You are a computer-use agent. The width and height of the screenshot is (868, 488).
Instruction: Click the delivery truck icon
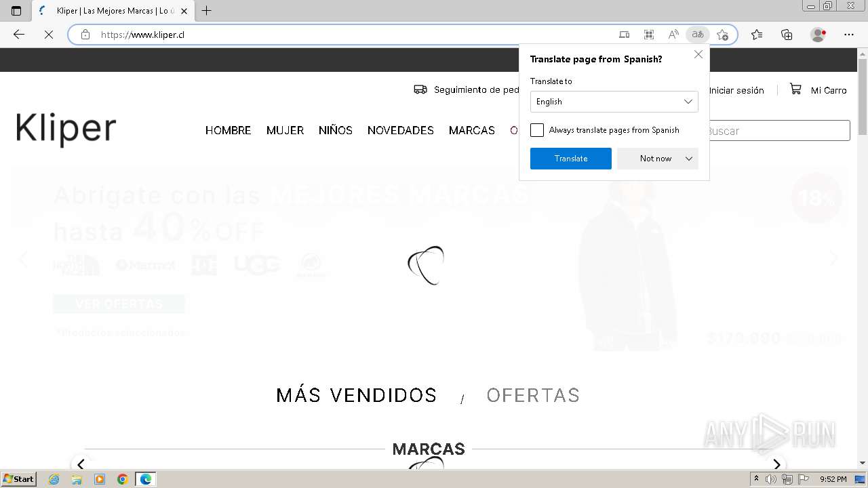pos(420,89)
